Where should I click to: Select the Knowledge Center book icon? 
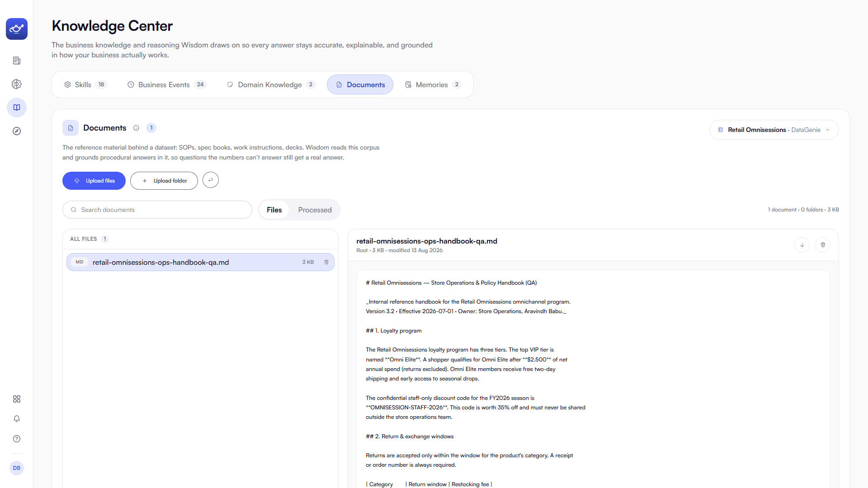coord(17,108)
